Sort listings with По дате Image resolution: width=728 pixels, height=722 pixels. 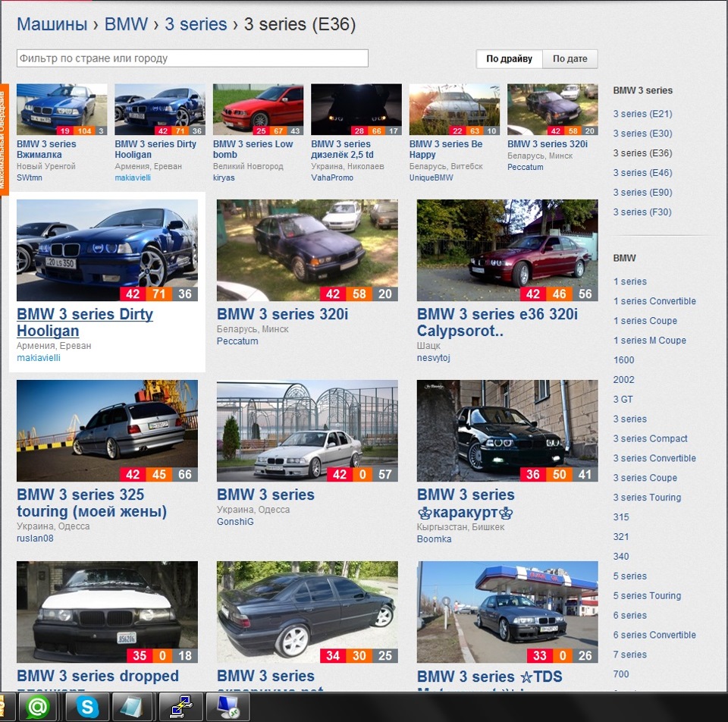click(570, 59)
